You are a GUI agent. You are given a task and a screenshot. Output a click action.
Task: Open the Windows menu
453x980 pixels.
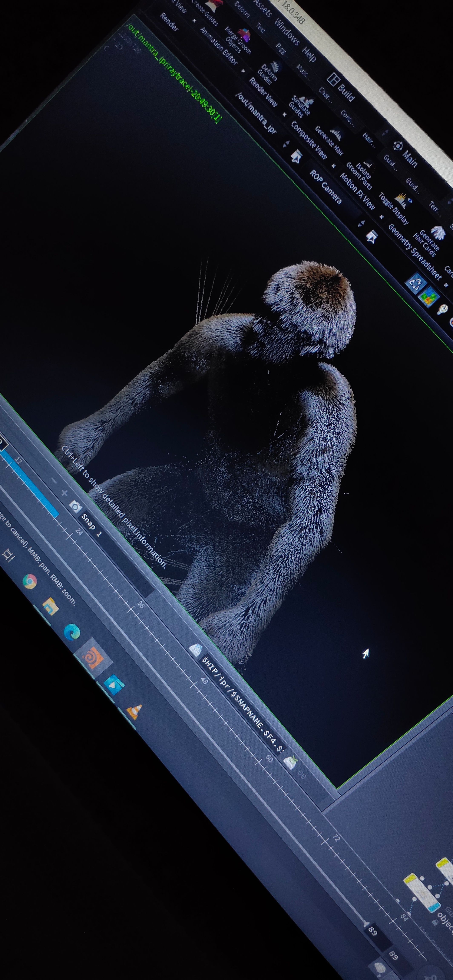point(287,32)
